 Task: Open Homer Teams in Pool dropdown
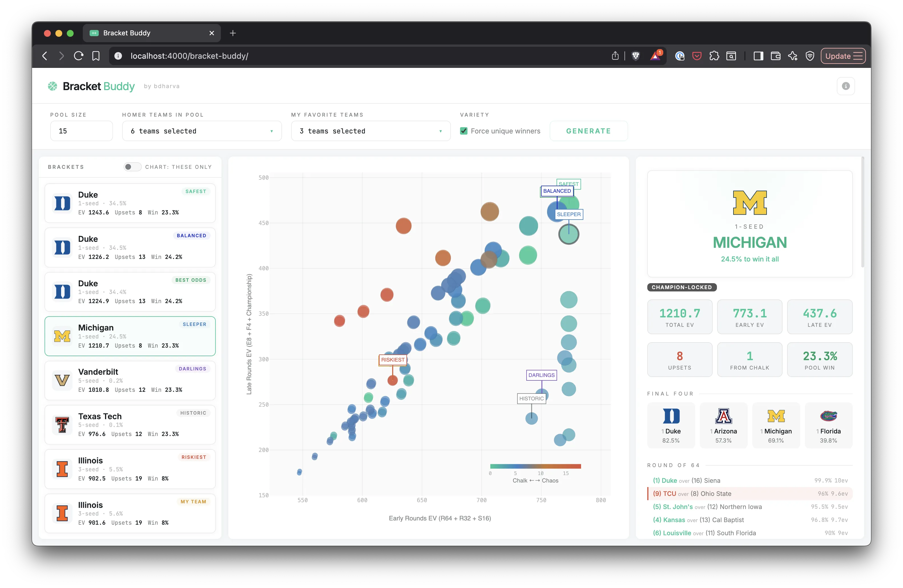pyautogui.click(x=201, y=131)
